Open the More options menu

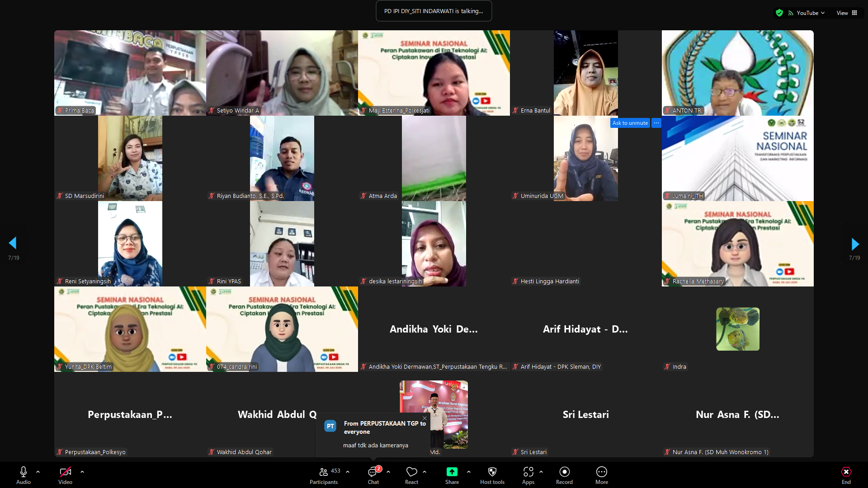point(602,475)
